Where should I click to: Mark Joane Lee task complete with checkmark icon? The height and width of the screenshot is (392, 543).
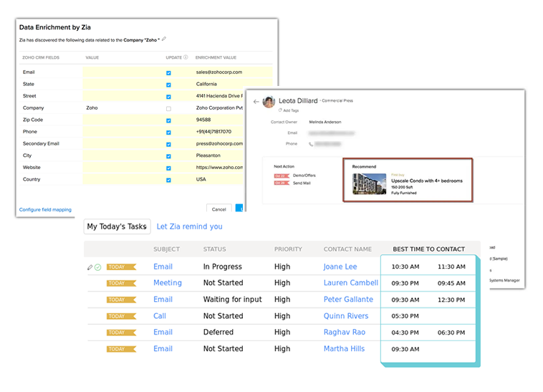98,267
